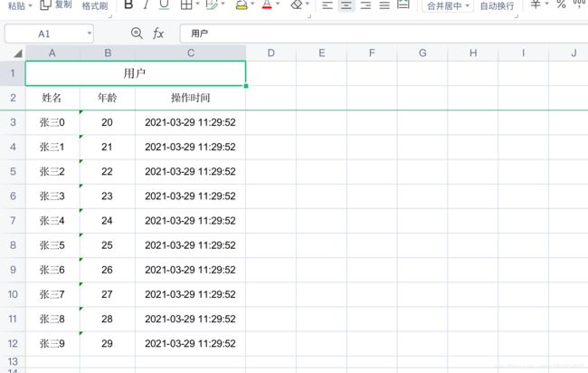Screen dimensions: 588x373
Task: Click the eraser clear icon
Action: 296,5
